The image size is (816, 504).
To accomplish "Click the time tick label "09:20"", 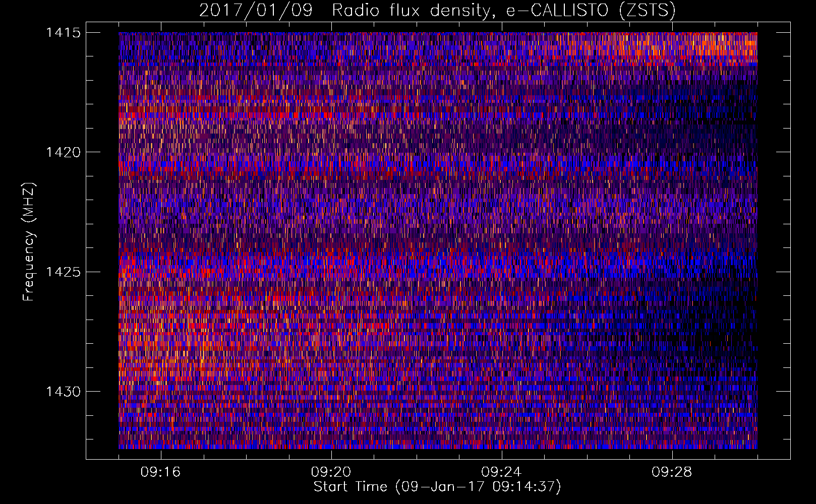I will click(331, 472).
